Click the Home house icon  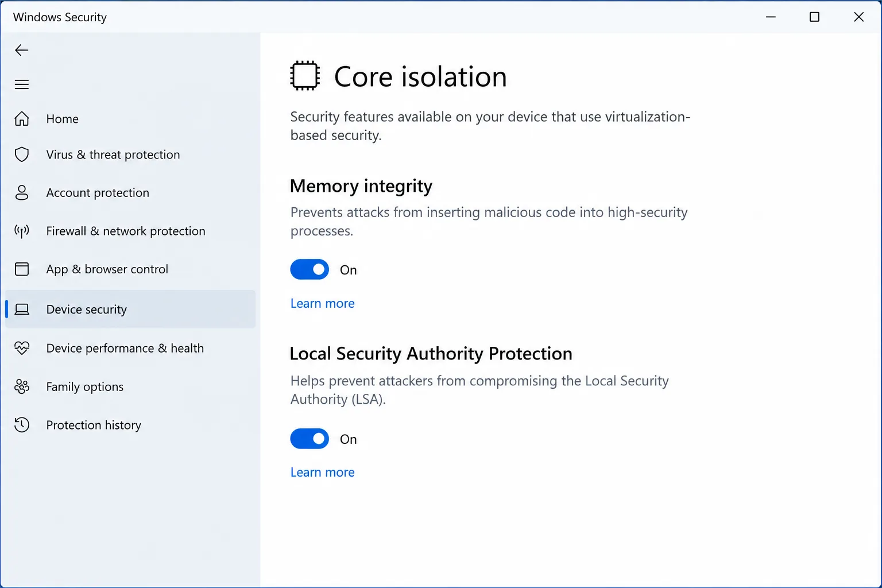coord(22,119)
